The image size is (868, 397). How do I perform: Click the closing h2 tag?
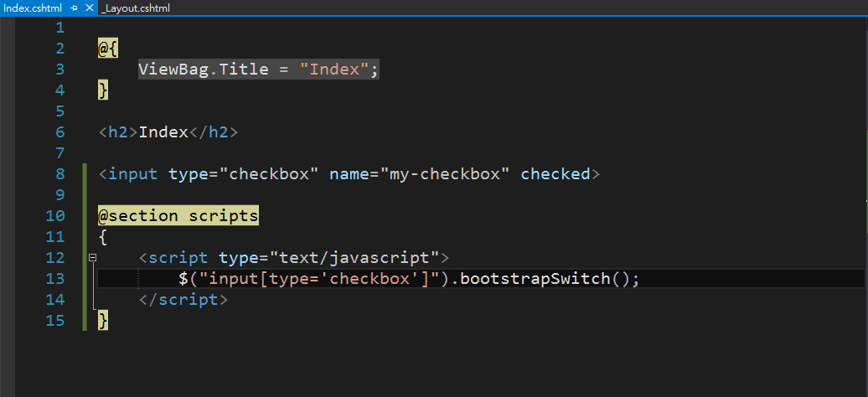point(213,133)
